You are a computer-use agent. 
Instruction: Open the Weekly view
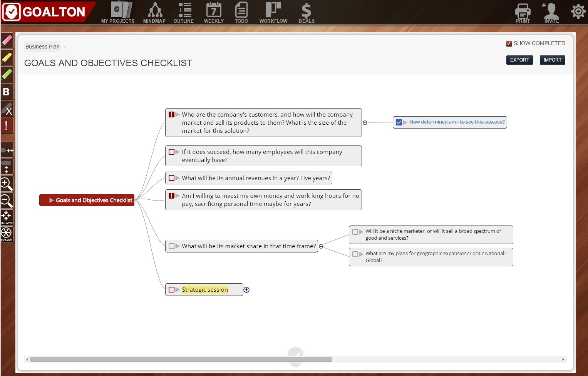214,12
